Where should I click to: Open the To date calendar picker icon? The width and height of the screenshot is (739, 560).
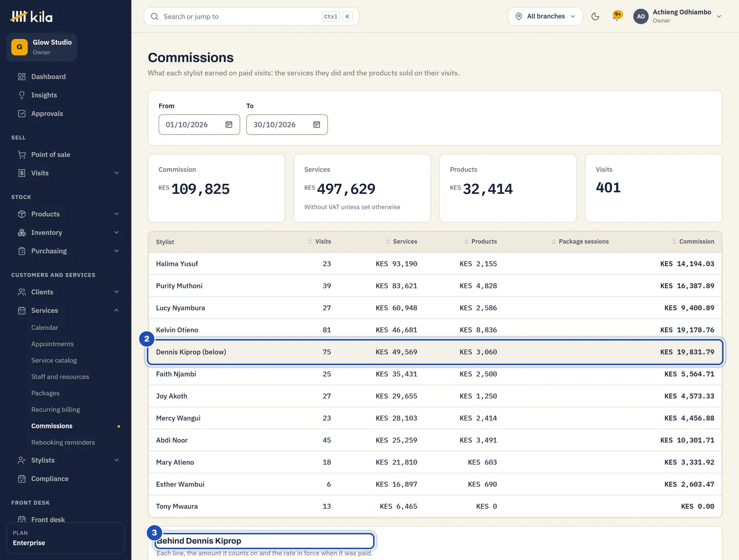point(317,125)
